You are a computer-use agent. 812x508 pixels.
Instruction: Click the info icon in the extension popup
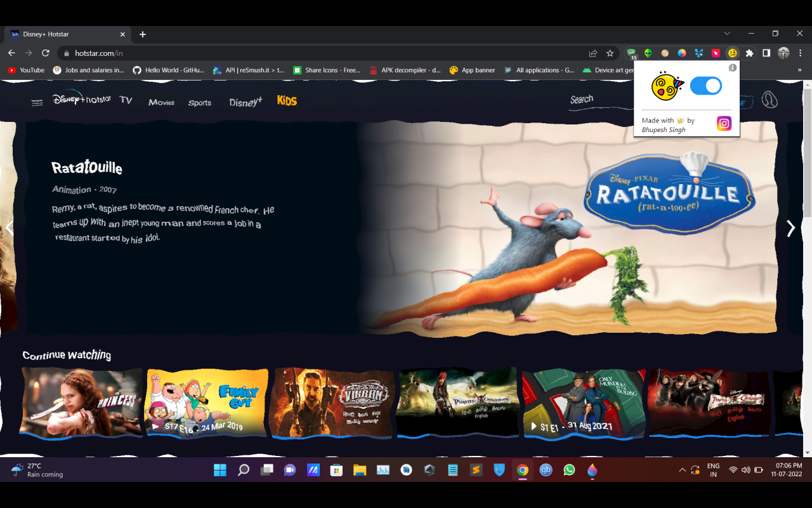coord(732,67)
